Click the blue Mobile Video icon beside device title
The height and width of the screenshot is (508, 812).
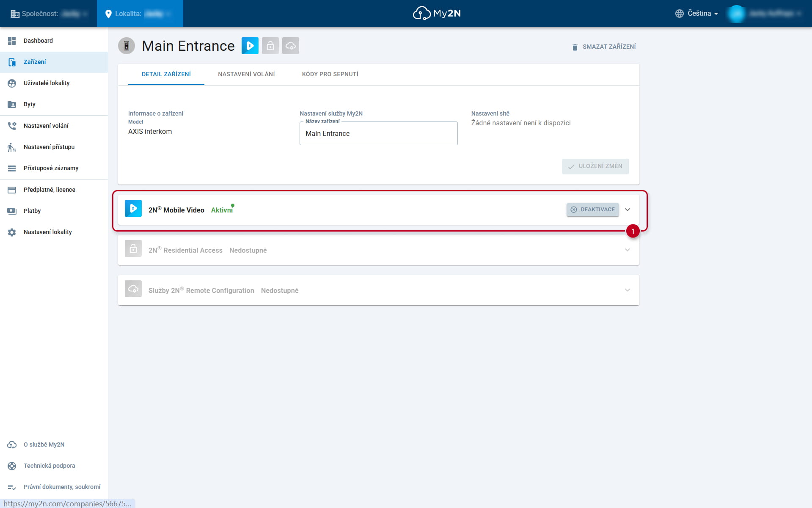[x=250, y=46]
